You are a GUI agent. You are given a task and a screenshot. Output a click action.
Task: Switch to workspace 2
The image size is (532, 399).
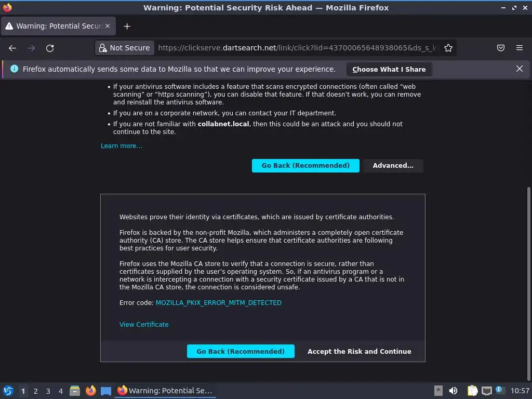coord(36,391)
